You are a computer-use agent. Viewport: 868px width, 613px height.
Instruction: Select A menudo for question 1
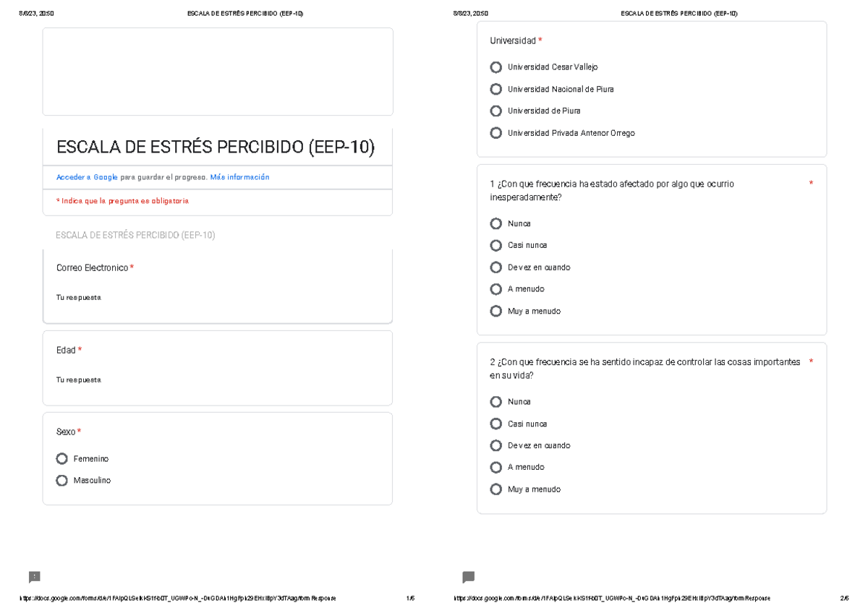(x=495, y=289)
